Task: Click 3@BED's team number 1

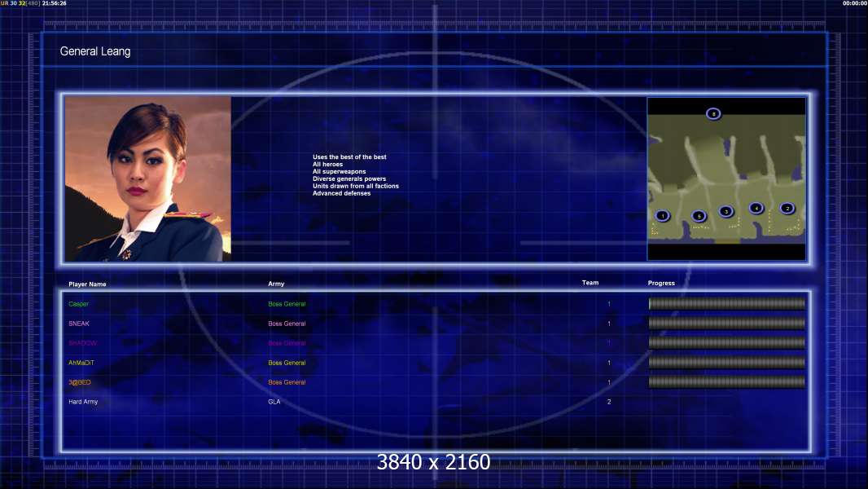Action: (x=609, y=382)
